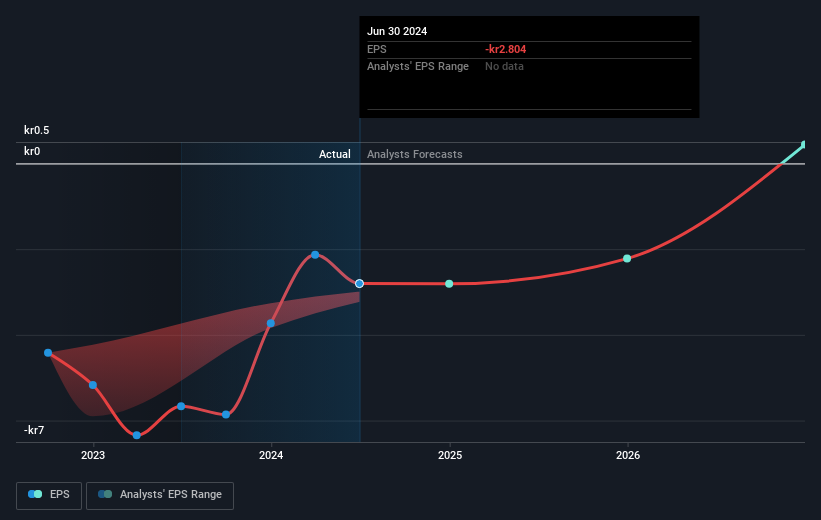This screenshot has width=821, height=520.
Task: Click the -kr7 y-axis label
Action: [x=34, y=430]
